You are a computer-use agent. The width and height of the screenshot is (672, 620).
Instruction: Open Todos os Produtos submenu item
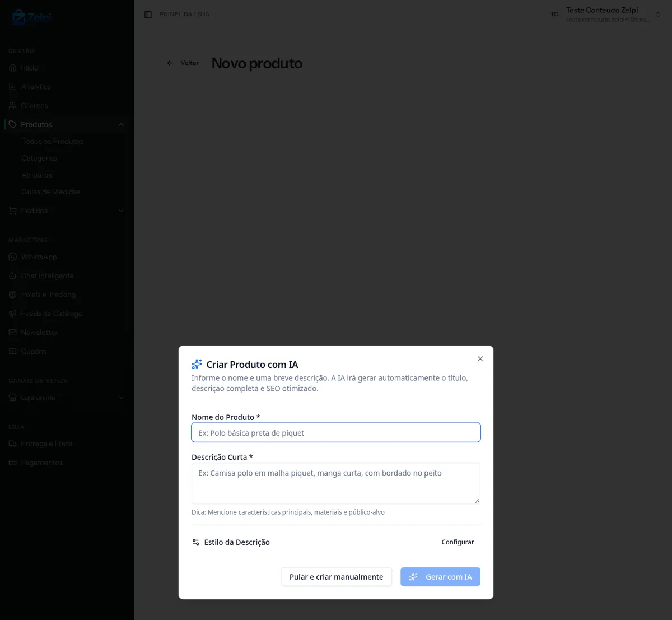53,141
